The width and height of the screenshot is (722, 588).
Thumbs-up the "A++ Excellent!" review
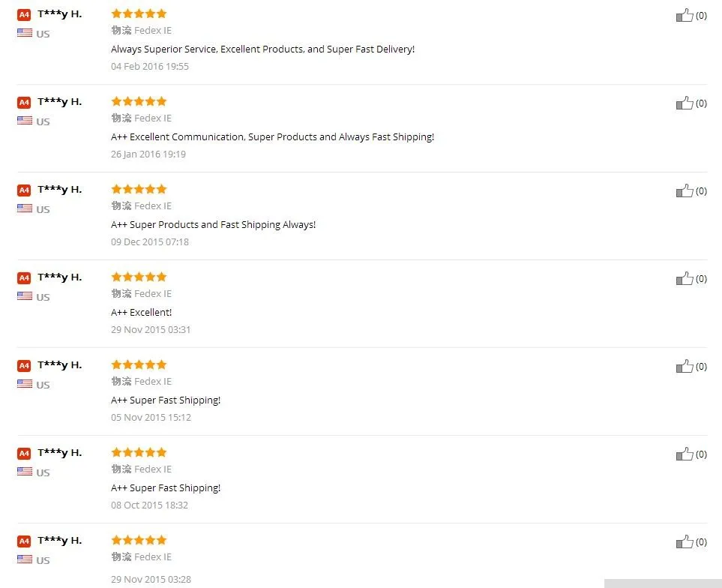(685, 279)
